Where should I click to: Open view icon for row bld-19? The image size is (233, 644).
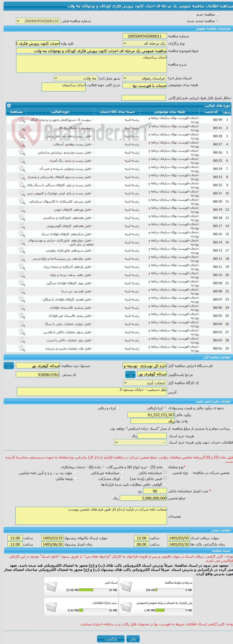(x=21, y=210)
